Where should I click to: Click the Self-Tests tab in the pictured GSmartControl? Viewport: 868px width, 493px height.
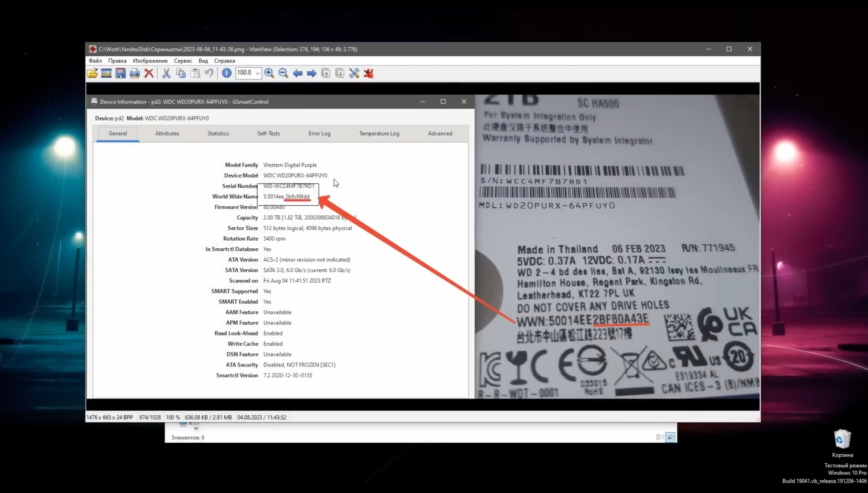point(268,133)
